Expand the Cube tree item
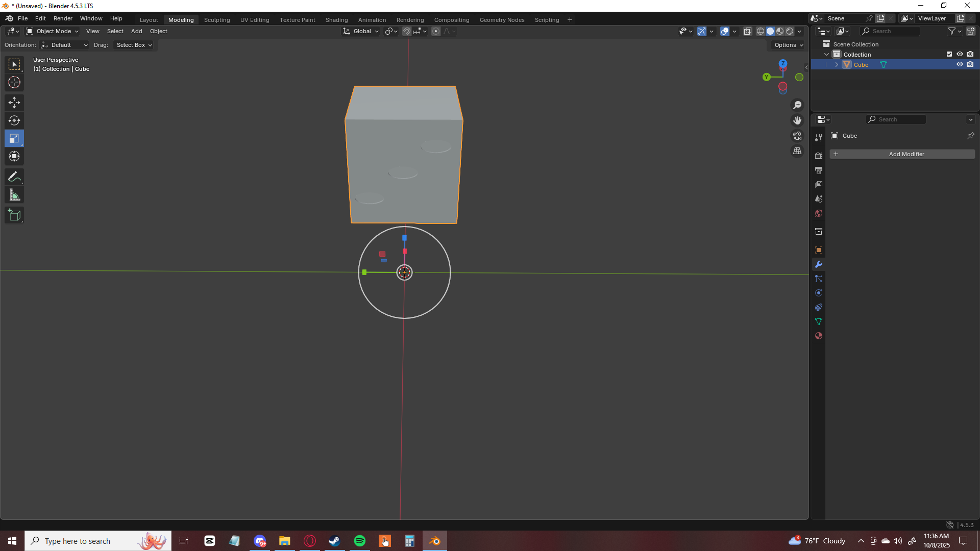Image resolution: width=980 pixels, height=551 pixels. (837, 65)
